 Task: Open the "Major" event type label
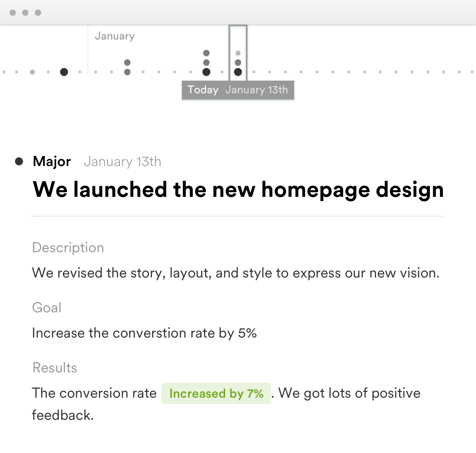52,161
